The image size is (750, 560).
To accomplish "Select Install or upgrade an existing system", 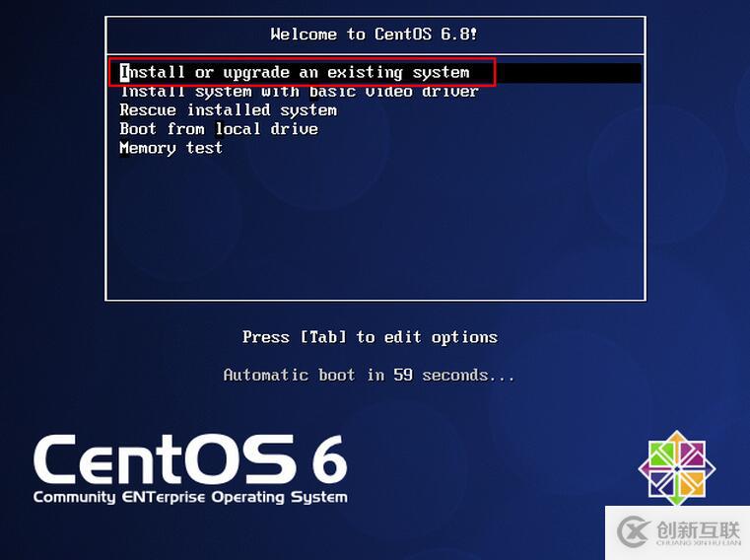I will coord(295,73).
